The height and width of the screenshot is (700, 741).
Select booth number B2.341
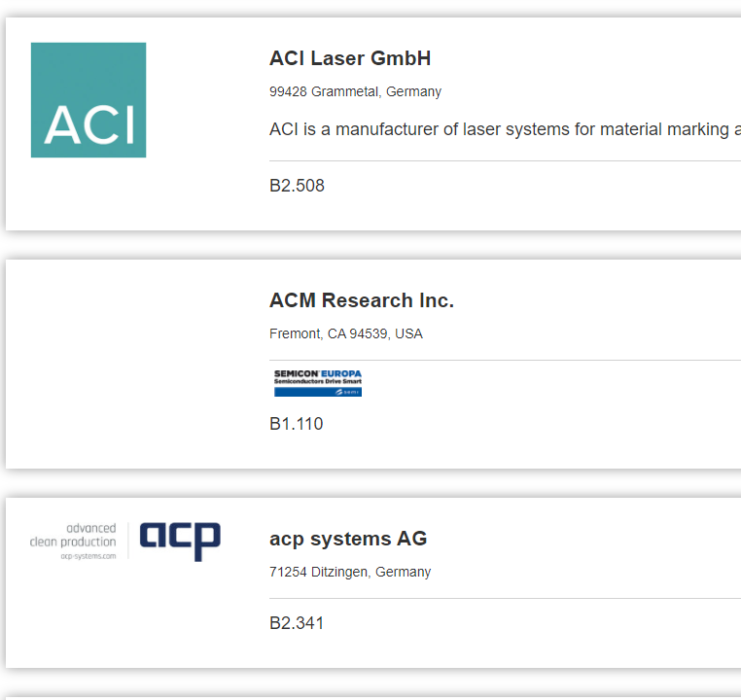[297, 623]
